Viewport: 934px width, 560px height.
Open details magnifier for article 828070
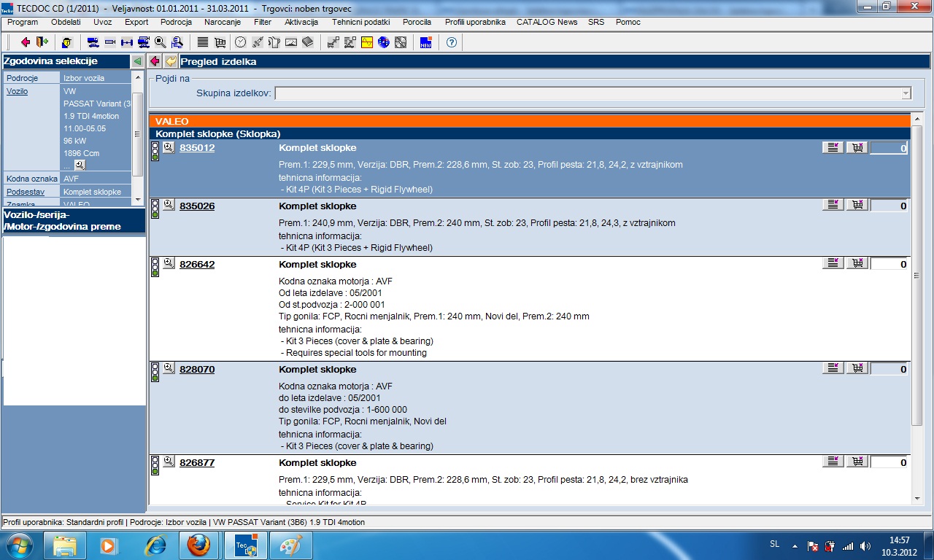pyautogui.click(x=169, y=369)
